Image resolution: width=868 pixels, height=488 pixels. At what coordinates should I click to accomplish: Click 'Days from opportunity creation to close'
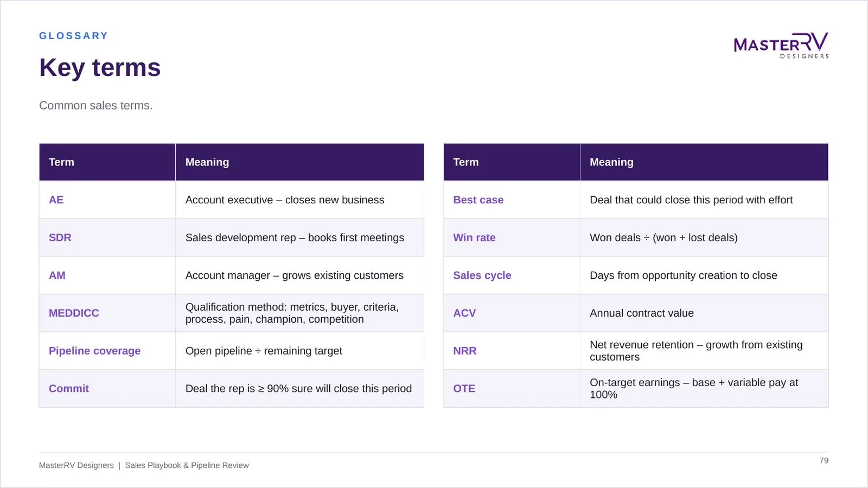(684, 275)
